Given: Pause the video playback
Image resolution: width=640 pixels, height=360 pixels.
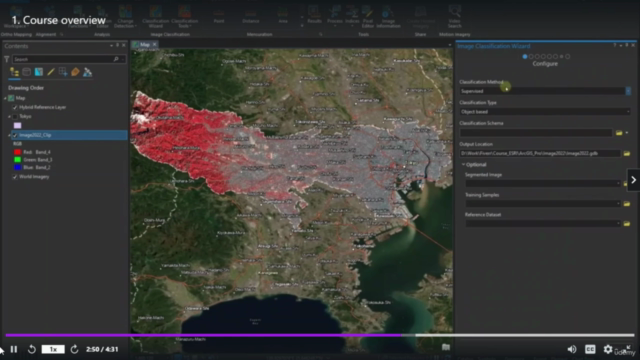Looking at the screenshot, I should (x=14, y=349).
